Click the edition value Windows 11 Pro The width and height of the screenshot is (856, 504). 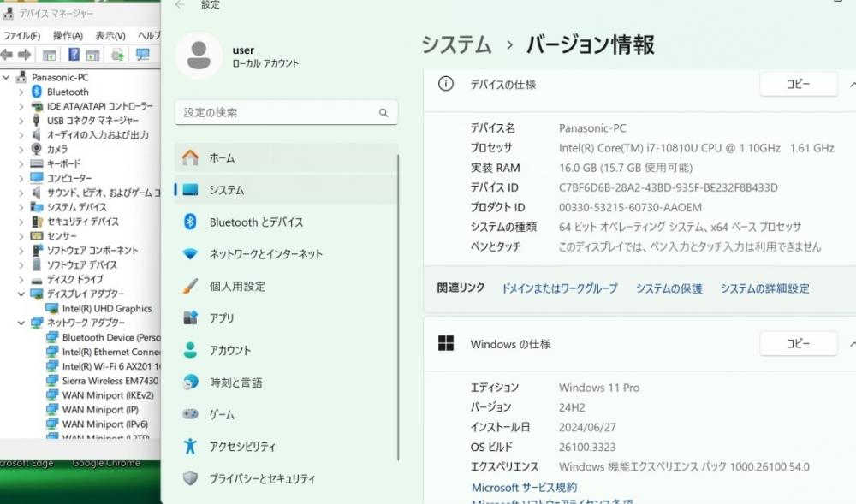coord(599,388)
